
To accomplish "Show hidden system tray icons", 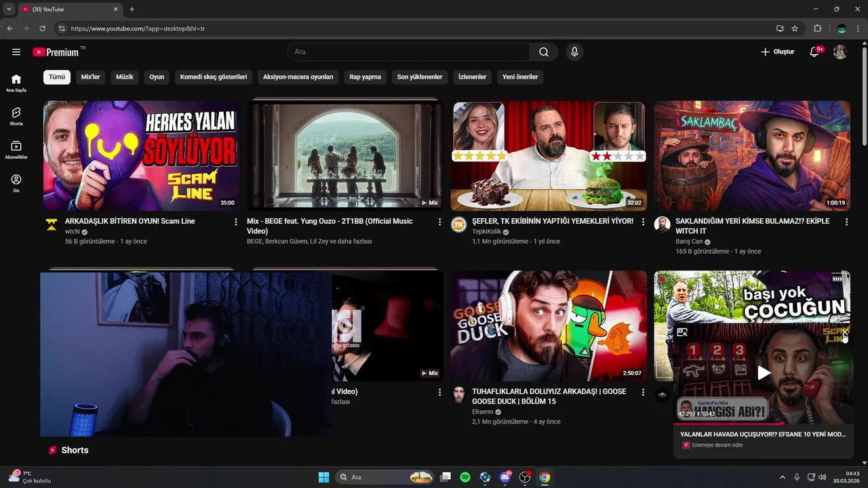I will point(782,477).
